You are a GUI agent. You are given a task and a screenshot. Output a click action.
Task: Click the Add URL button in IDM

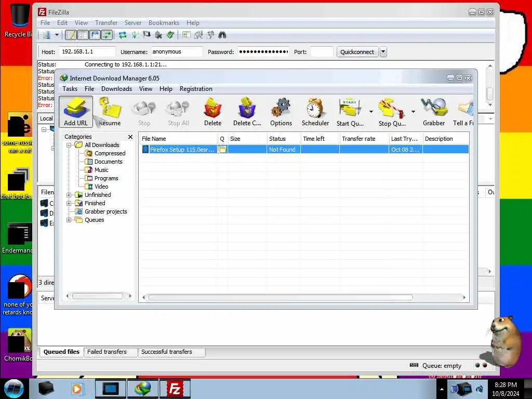tap(76, 112)
